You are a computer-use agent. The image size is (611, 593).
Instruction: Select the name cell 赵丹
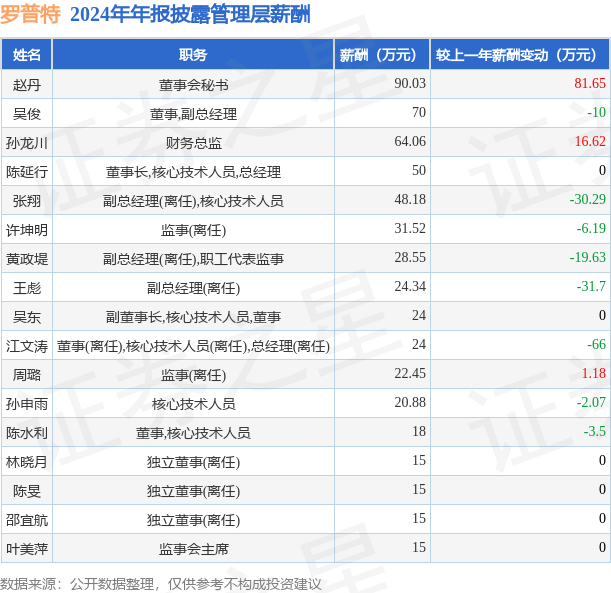pyautogui.click(x=26, y=84)
